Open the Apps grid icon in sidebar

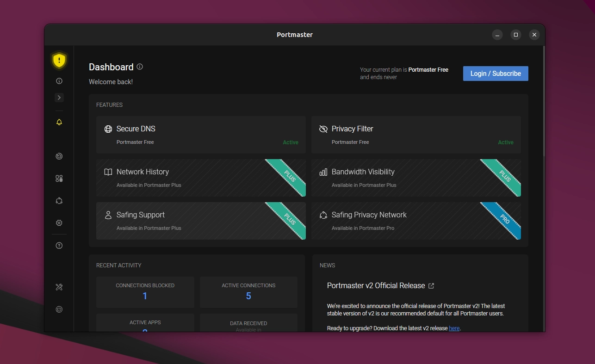(x=59, y=179)
